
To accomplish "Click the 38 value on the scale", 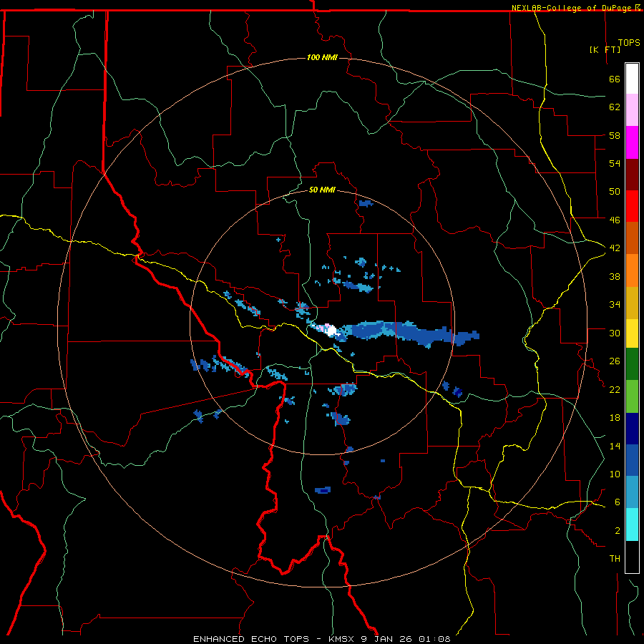I will (x=615, y=276).
